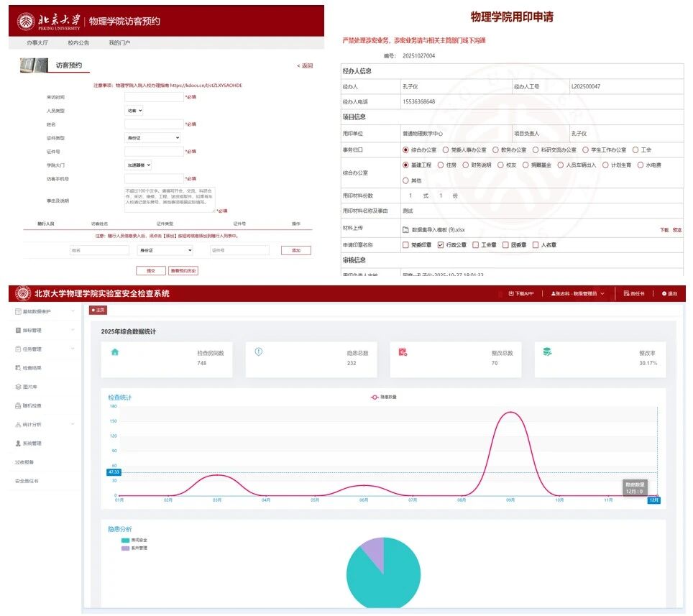
Task: Click the 来访时间 input field
Action: click(153, 96)
